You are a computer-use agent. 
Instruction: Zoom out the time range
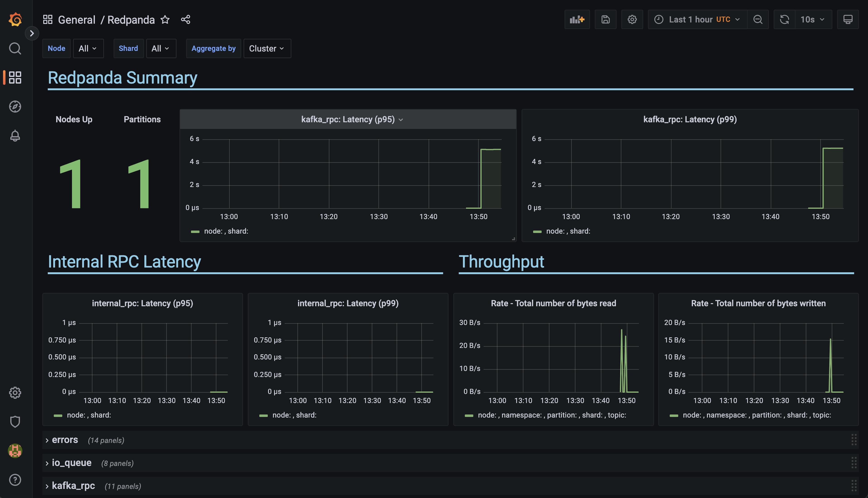pyautogui.click(x=758, y=19)
